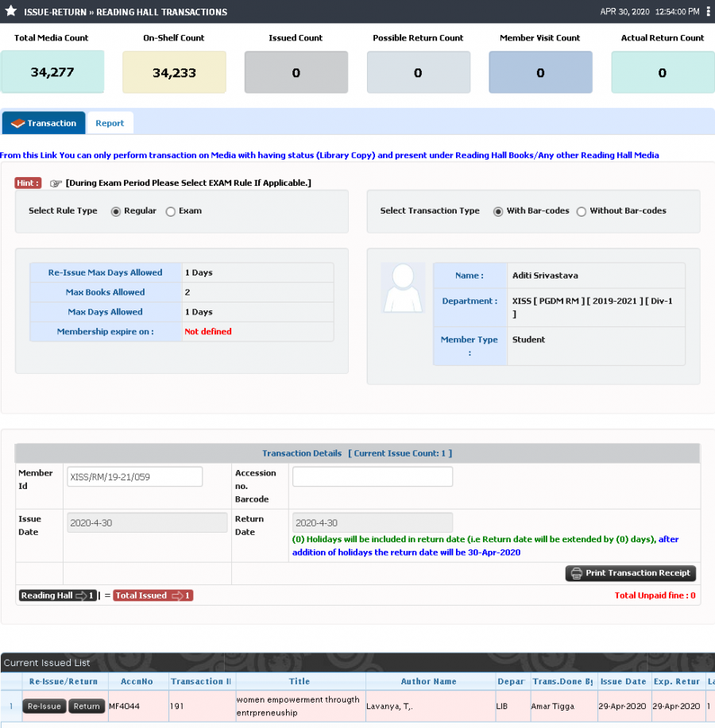The image size is (715, 728).
Task: Click the Actual Return Count tile
Action: (x=663, y=72)
